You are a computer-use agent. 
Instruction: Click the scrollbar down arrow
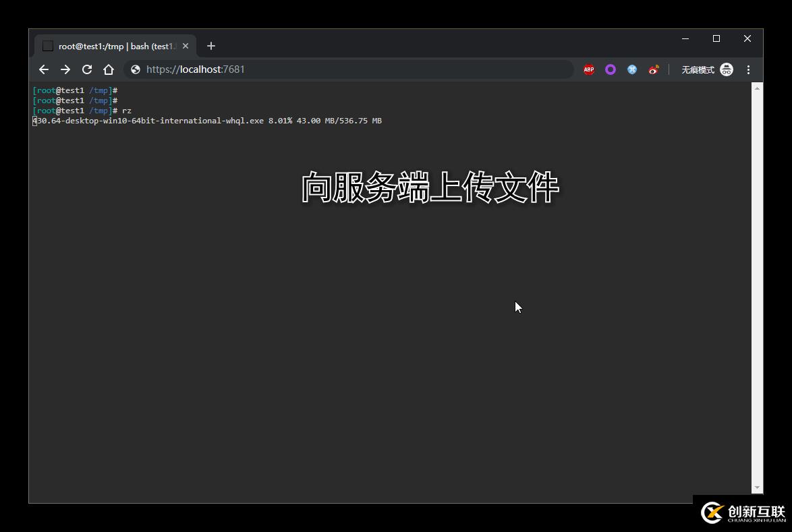click(x=756, y=487)
